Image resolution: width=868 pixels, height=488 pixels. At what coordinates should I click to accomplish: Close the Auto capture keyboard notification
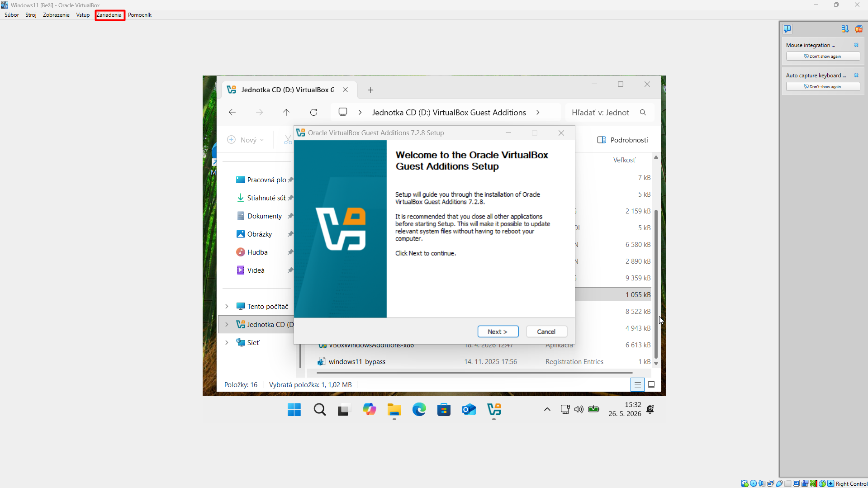(856, 75)
